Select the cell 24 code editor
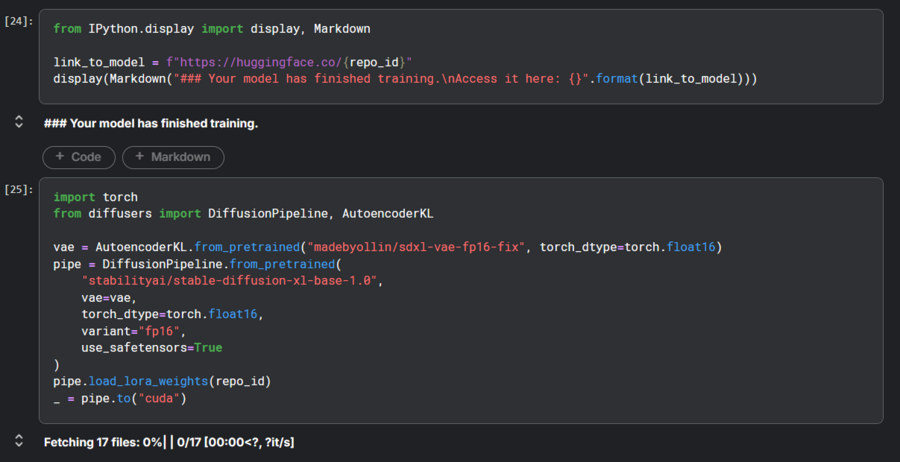This screenshot has height=462, width=900. (x=461, y=57)
